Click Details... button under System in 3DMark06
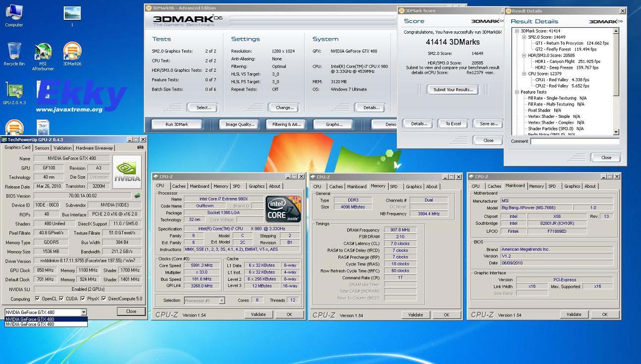Viewport: 641px width, 364px height. 371,107
